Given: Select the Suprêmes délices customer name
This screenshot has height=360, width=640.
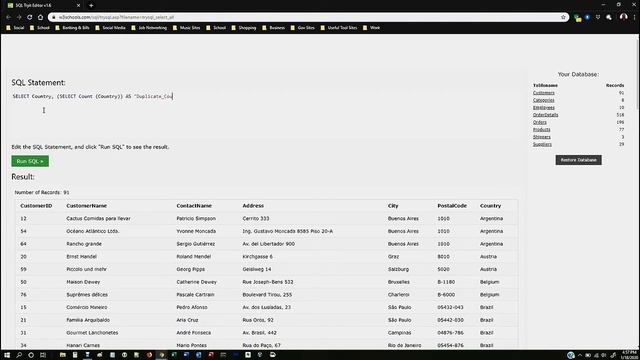Looking at the screenshot, I should tap(87, 295).
